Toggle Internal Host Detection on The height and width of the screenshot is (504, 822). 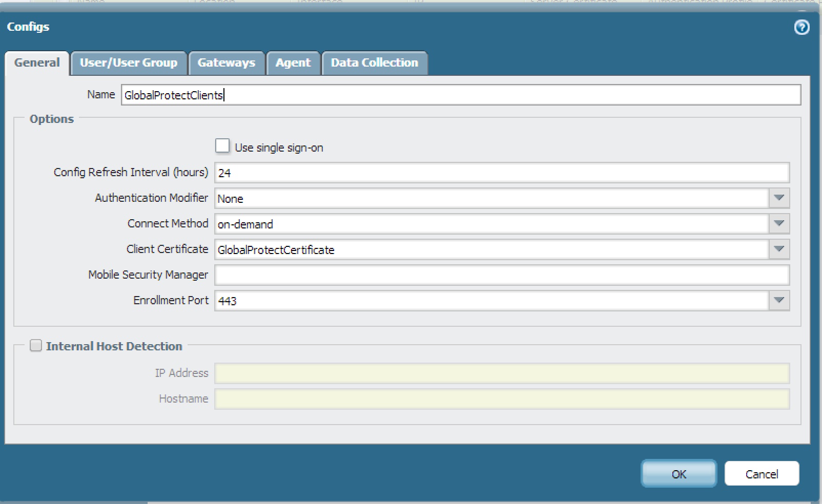(35, 346)
